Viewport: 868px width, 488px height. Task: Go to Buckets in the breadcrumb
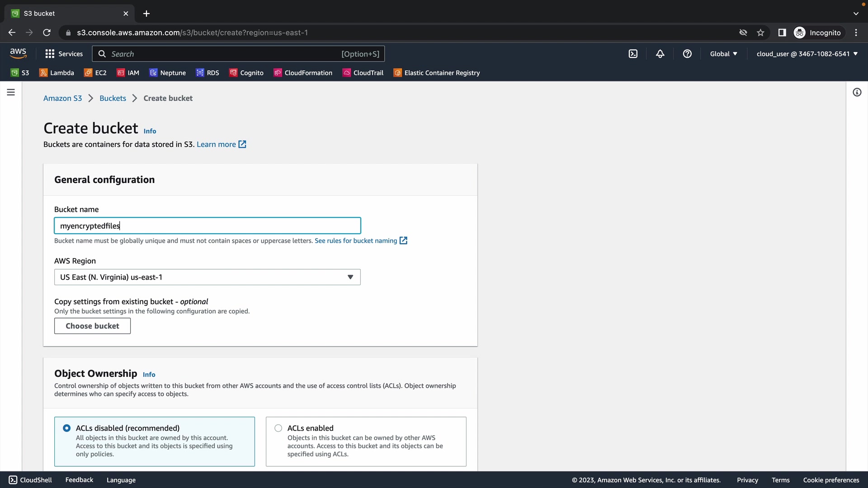tap(113, 98)
